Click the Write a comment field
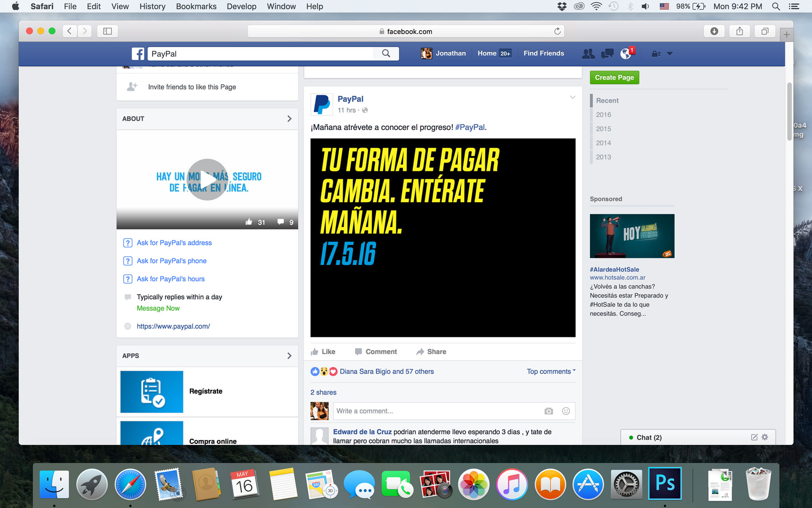 [x=438, y=411]
